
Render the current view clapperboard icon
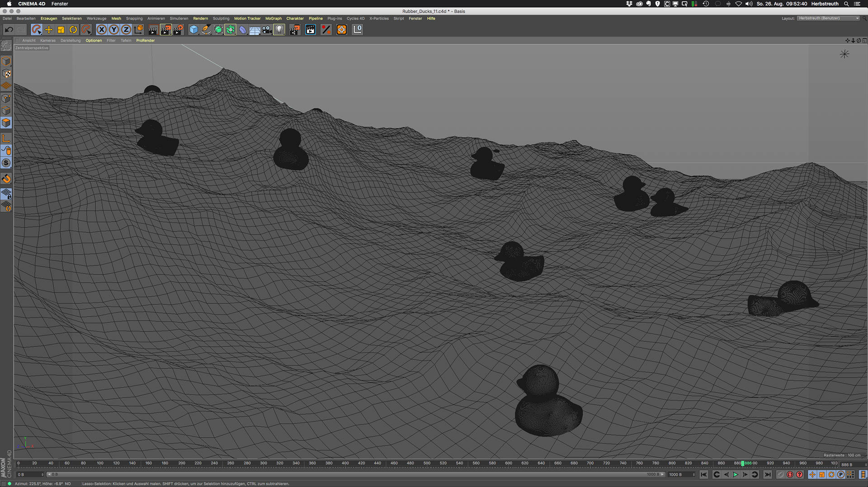153,30
